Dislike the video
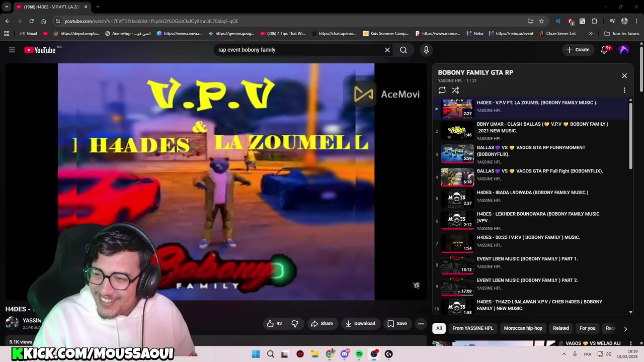The width and height of the screenshot is (644, 362). [x=295, y=324]
